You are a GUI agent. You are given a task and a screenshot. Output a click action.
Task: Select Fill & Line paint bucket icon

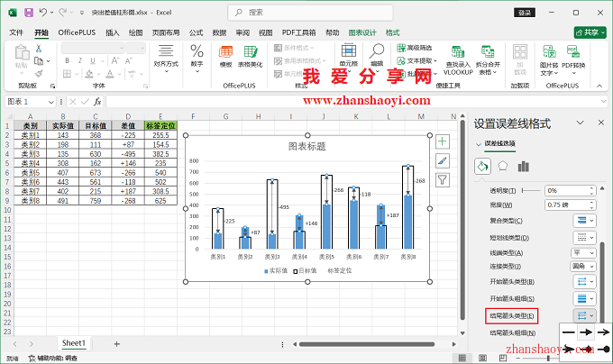click(x=482, y=167)
